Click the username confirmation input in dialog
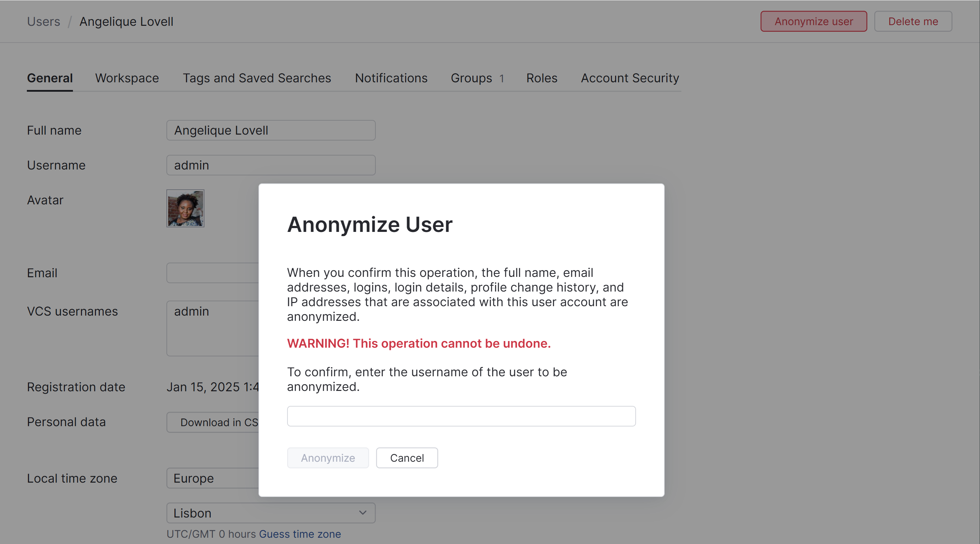The image size is (980, 544). click(461, 416)
